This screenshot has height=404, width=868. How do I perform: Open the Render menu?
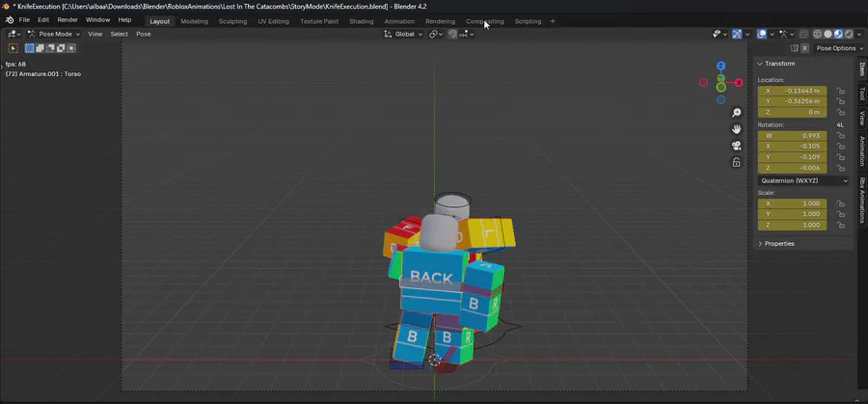(68, 20)
